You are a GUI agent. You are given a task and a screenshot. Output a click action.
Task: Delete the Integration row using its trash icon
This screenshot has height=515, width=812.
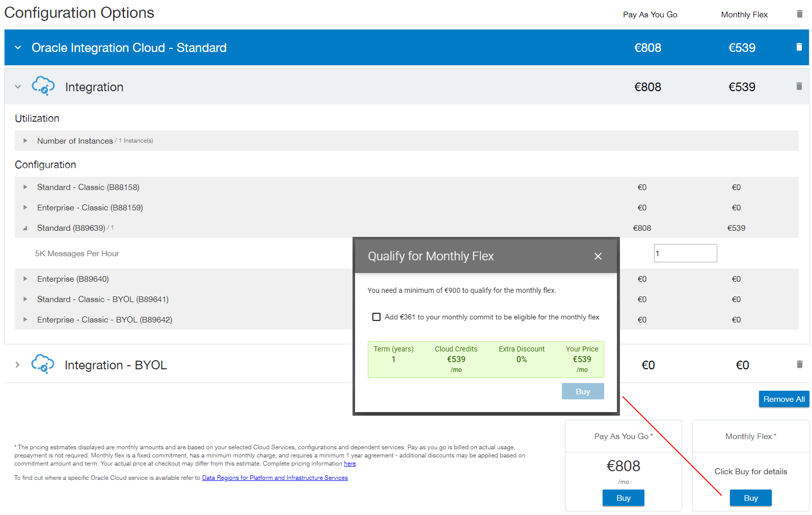799,87
